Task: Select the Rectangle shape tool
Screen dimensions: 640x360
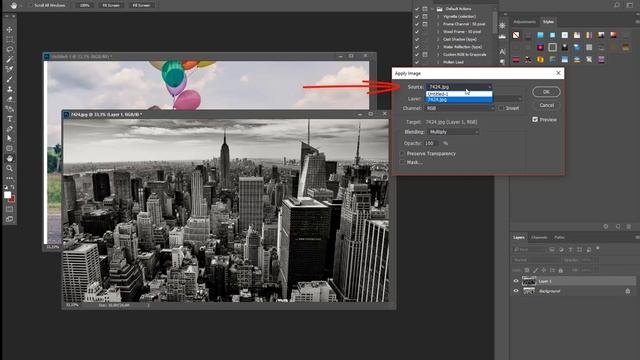Action: pos(9,149)
